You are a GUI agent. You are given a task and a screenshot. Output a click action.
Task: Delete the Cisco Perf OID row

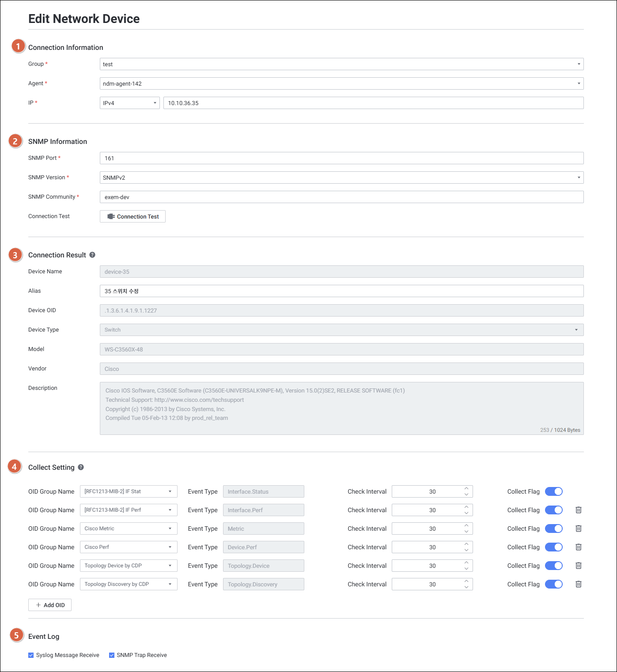[578, 547]
